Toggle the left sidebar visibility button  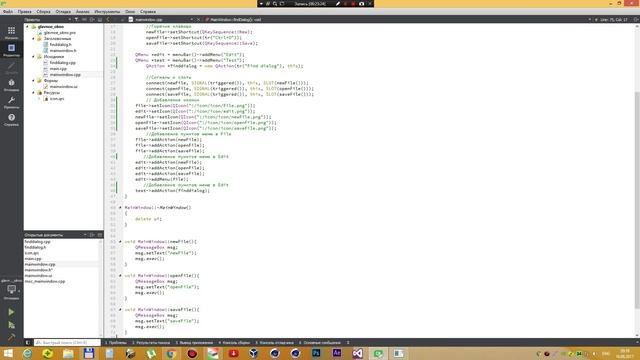point(28,343)
